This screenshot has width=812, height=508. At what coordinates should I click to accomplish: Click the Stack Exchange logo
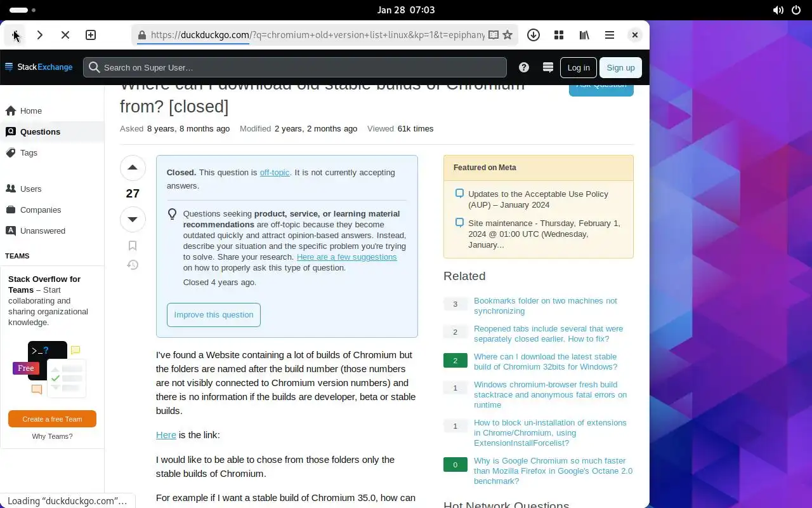(39, 67)
